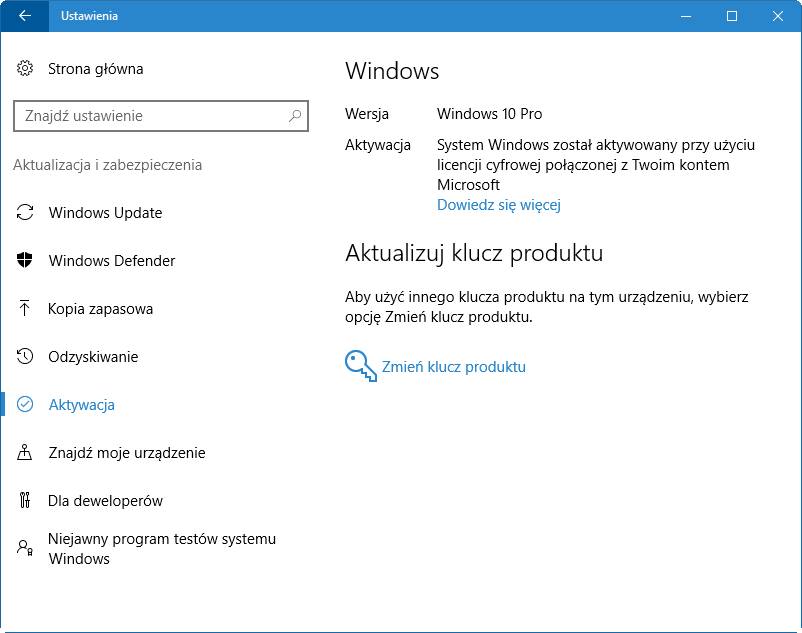Click the Aktualizuj klucz produktu heading

coord(474,253)
